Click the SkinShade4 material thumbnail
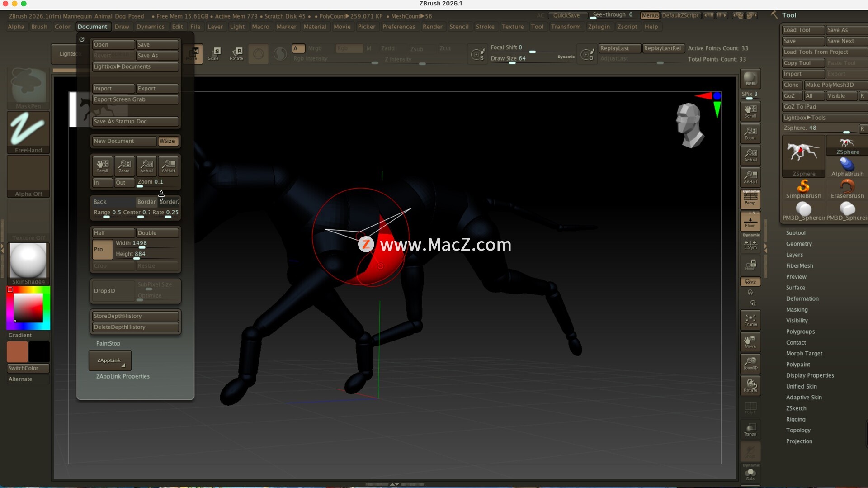Screen dimensions: 868x488 [28, 261]
